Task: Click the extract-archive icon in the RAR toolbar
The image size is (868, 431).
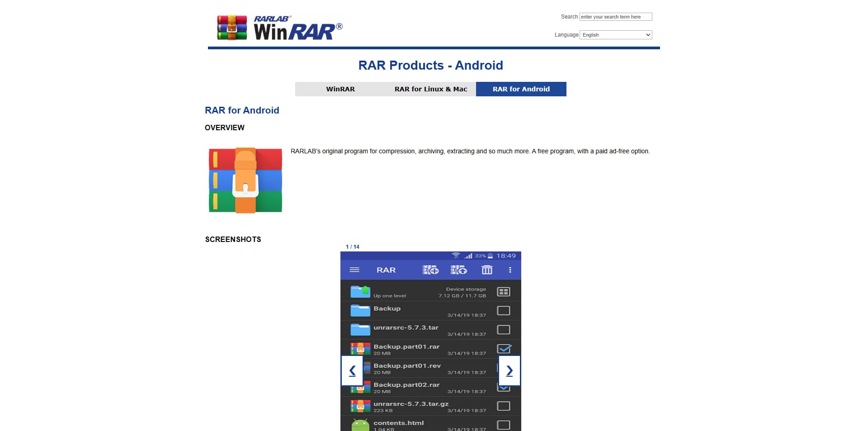Action: point(459,270)
